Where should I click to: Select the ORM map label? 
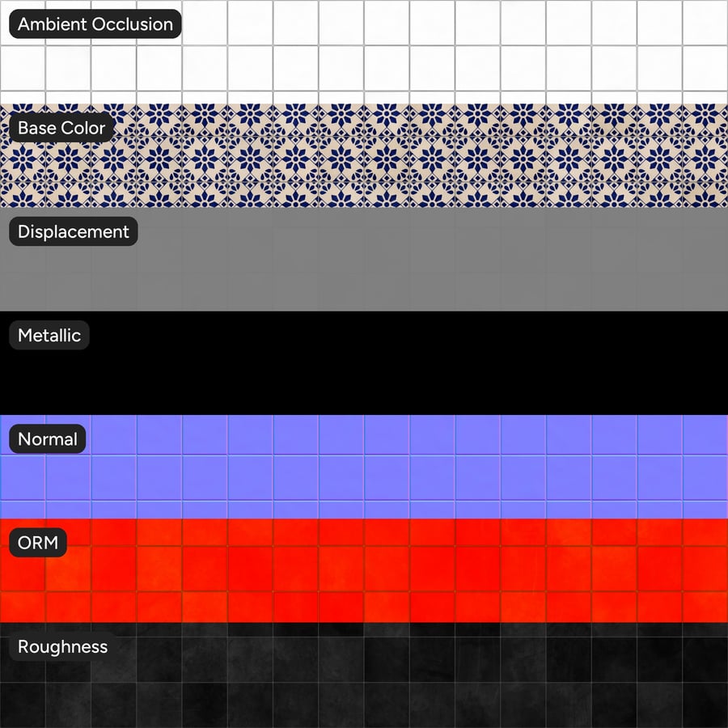[x=38, y=542]
